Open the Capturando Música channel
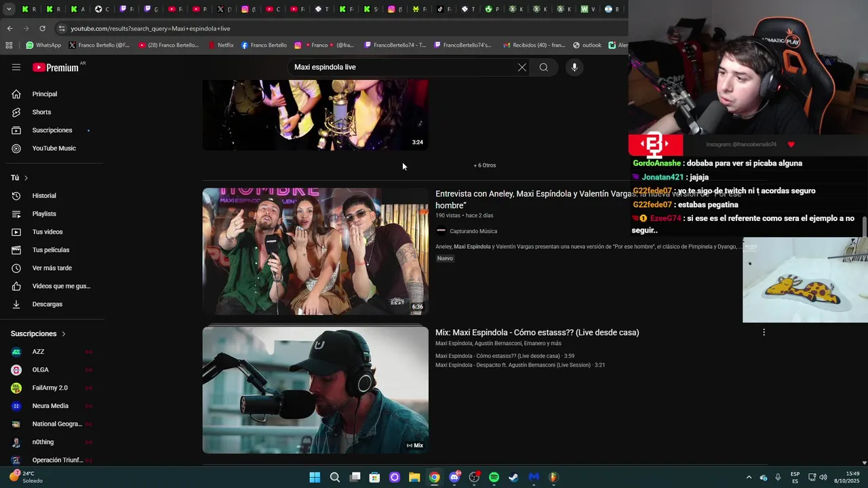Screen dimensions: 868x488 tap(473, 231)
